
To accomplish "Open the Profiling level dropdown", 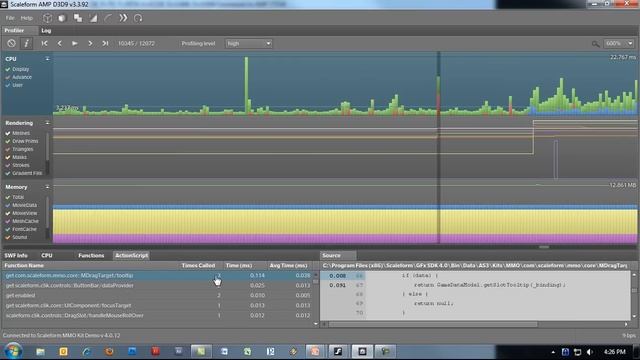I will click(x=248, y=43).
